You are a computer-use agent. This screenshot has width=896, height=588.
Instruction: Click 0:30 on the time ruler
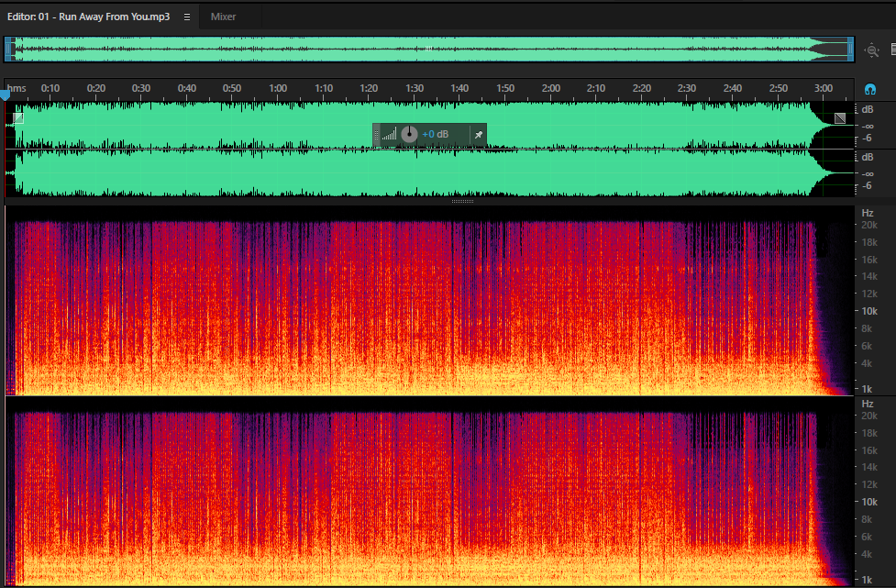click(141, 88)
